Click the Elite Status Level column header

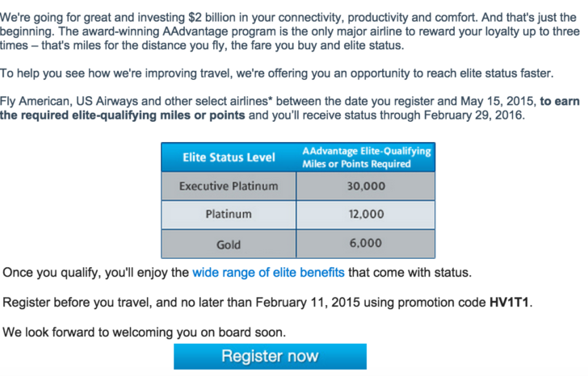tap(229, 157)
